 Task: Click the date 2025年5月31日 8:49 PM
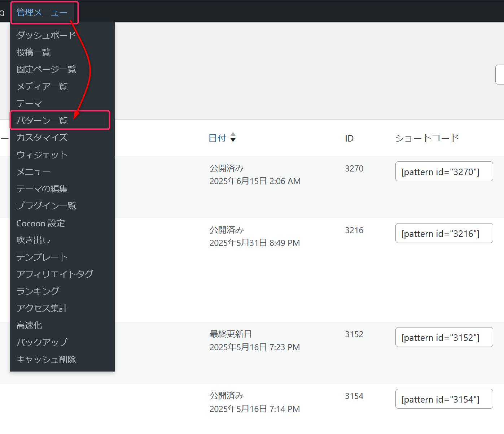[x=255, y=243]
